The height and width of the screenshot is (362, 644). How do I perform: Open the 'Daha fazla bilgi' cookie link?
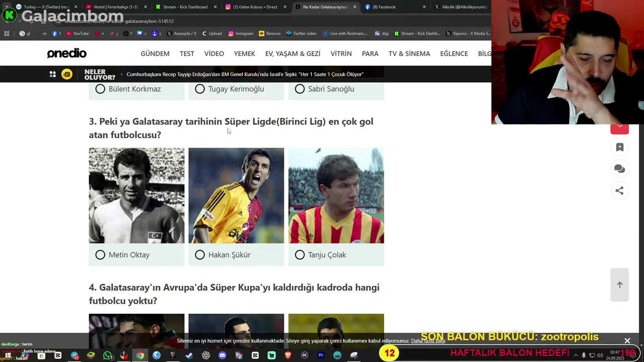(x=428, y=341)
